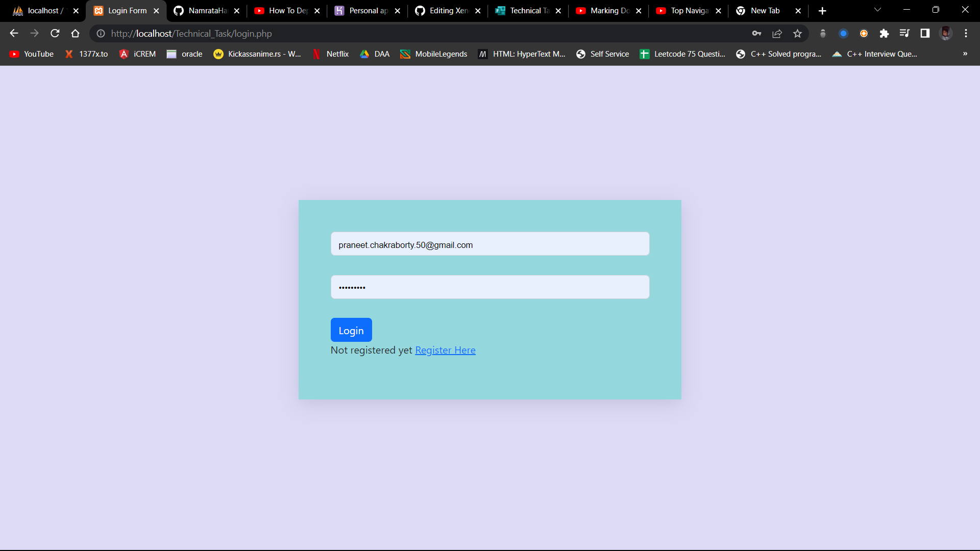Image resolution: width=980 pixels, height=551 pixels.
Task: Open the extensions puzzle icon
Action: (x=884, y=34)
